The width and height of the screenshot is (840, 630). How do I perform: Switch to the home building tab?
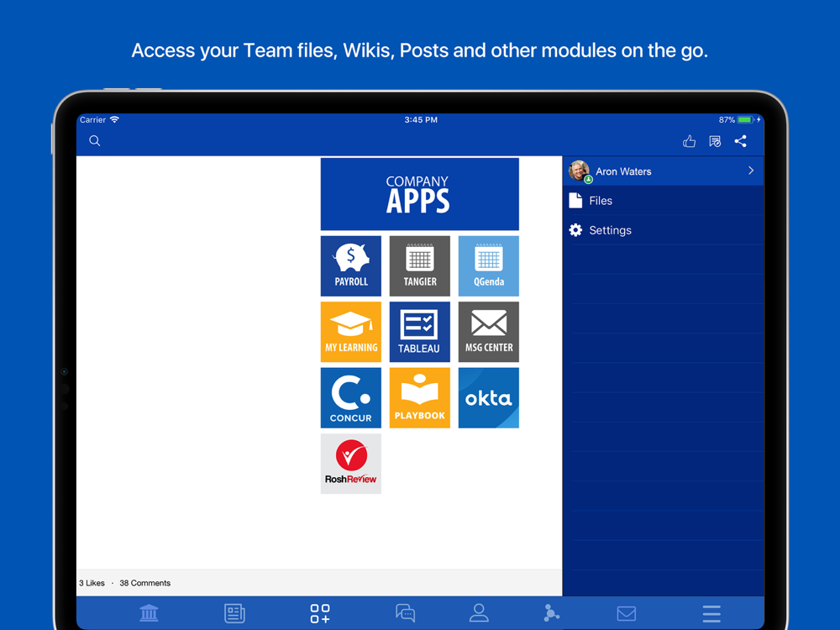[149, 613]
